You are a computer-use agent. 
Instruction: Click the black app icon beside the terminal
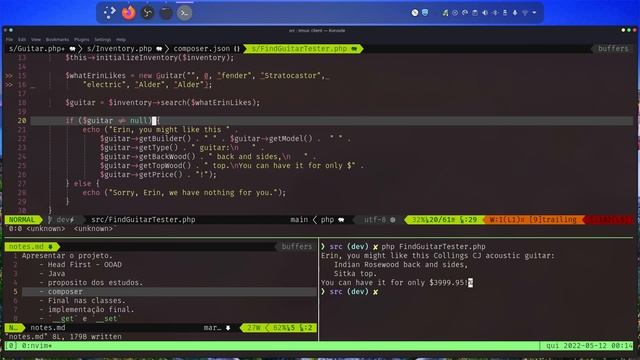(x=166, y=13)
